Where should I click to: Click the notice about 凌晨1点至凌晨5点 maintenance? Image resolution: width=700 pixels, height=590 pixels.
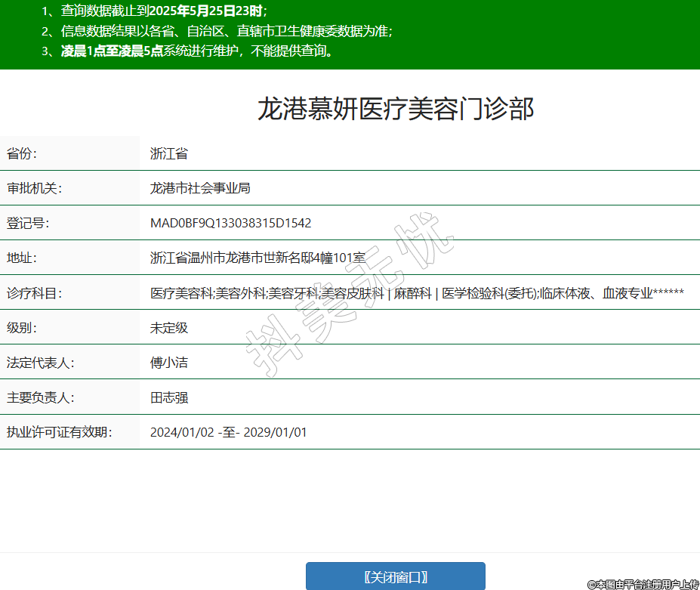196,51
